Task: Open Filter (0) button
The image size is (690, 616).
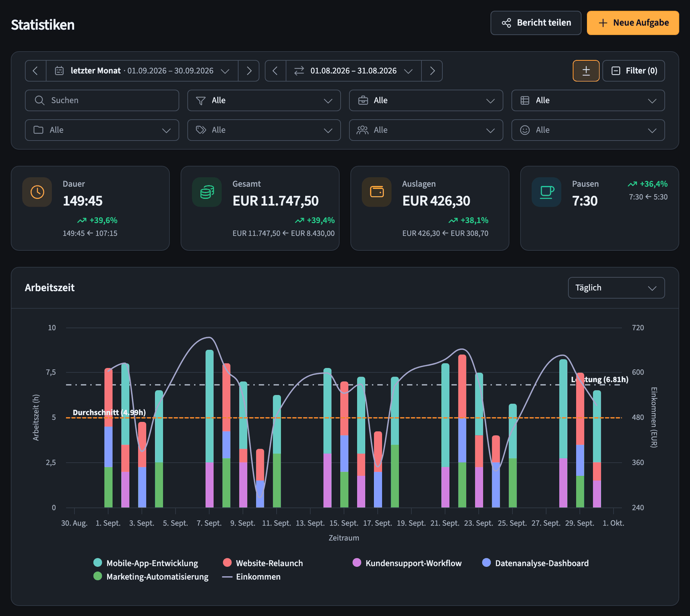Action: click(634, 71)
